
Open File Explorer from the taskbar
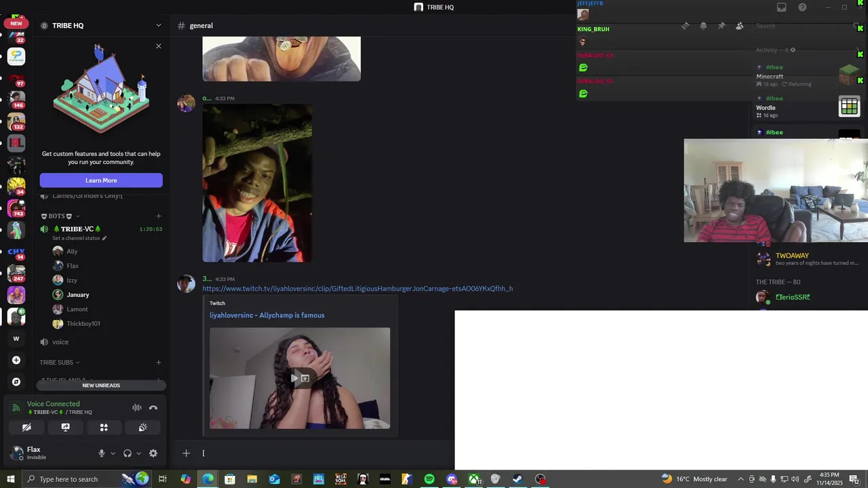[252, 479]
